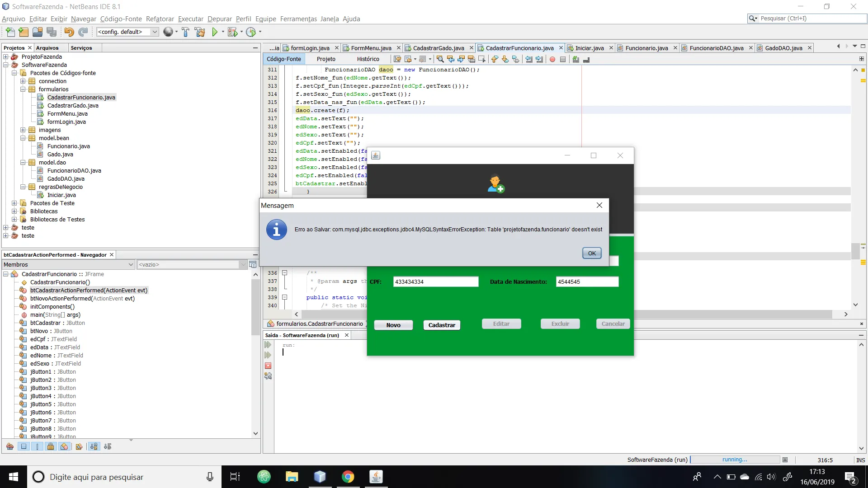Open the Refatorar menu
Screen dimensions: 868x488
pyautogui.click(x=160, y=19)
